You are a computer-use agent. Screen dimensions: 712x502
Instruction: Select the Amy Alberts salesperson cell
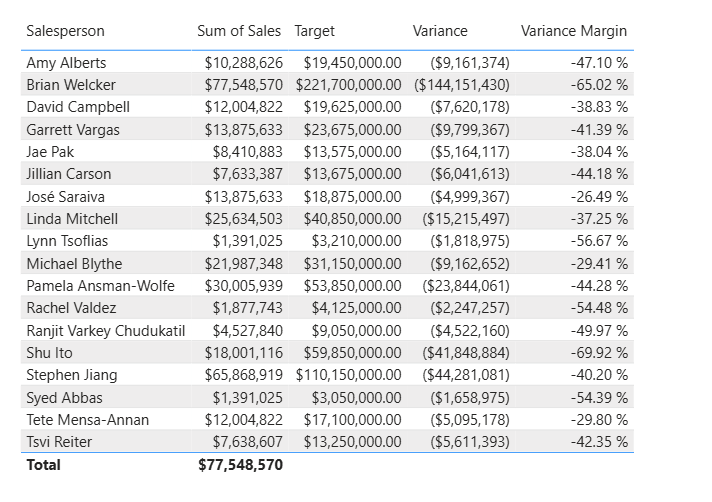pyautogui.click(x=66, y=63)
